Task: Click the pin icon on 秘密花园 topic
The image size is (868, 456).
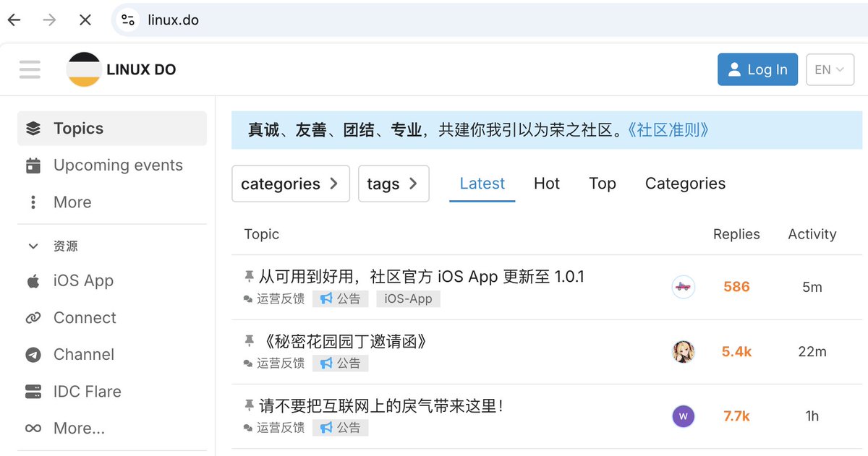Action: 250,341
